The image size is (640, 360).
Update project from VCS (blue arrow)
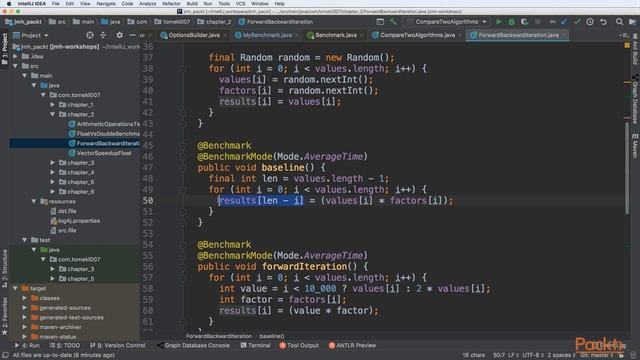(564, 22)
